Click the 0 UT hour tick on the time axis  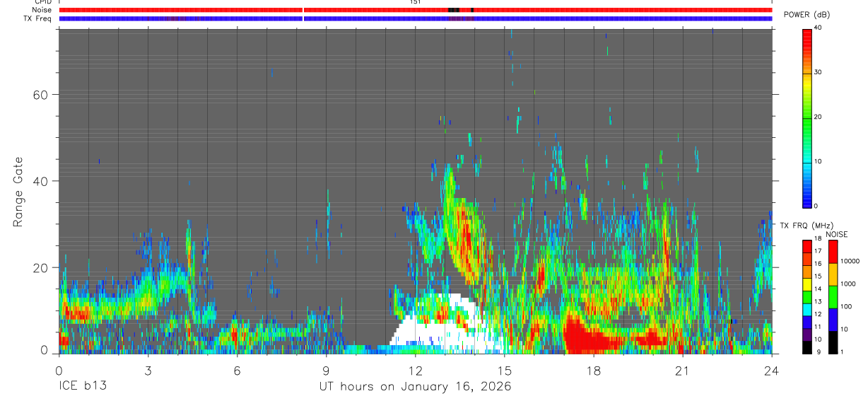click(59, 370)
